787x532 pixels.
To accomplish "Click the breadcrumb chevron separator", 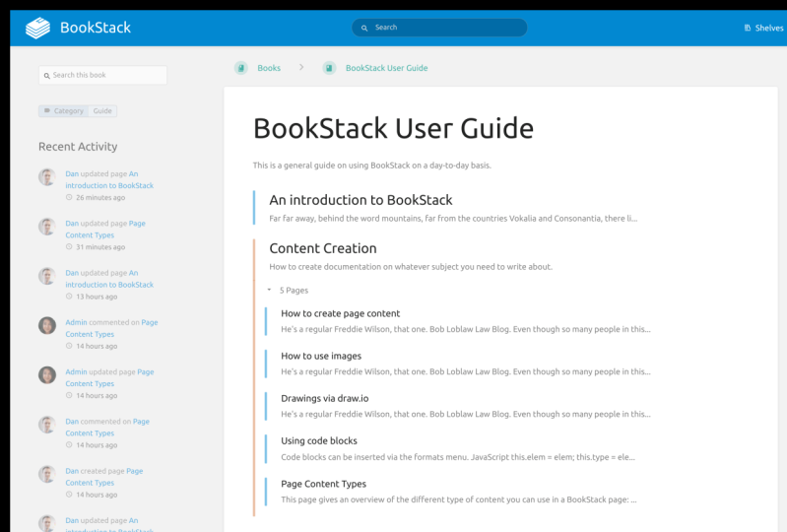I will point(301,67).
